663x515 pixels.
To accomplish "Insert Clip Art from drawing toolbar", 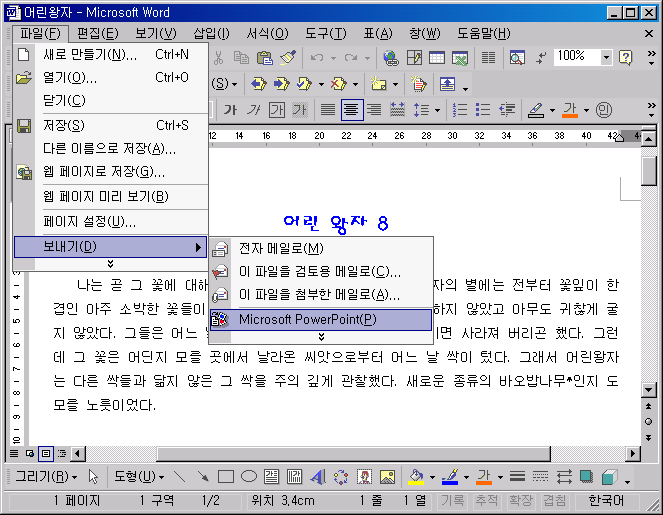I will click(x=364, y=477).
